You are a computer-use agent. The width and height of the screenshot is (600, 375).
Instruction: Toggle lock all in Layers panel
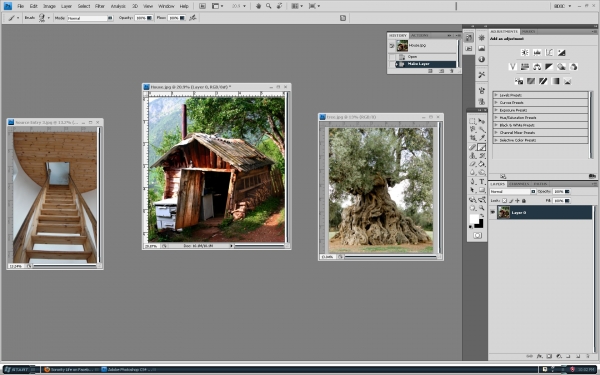tap(524, 201)
